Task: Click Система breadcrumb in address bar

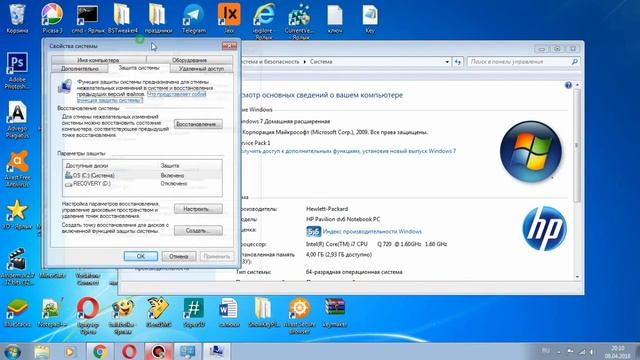Action: (321, 62)
